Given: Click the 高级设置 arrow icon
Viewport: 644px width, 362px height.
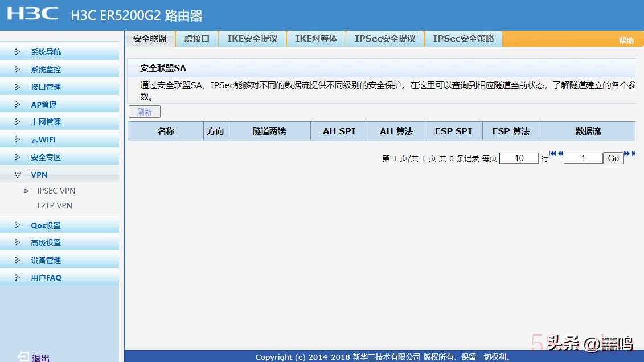Looking at the screenshot, I should point(17,242).
